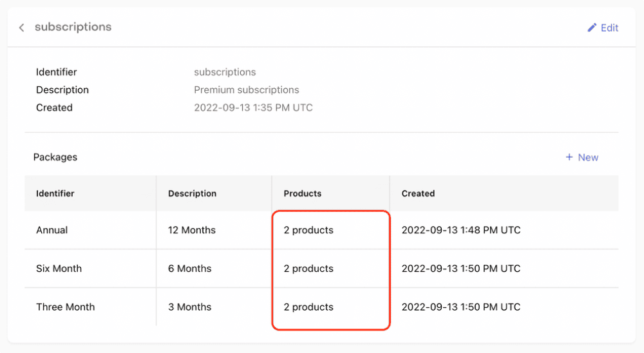The height and width of the screenshot is (353, 644).
Task: Click the back arrow beside subscriptions
Action: [21, 28]
